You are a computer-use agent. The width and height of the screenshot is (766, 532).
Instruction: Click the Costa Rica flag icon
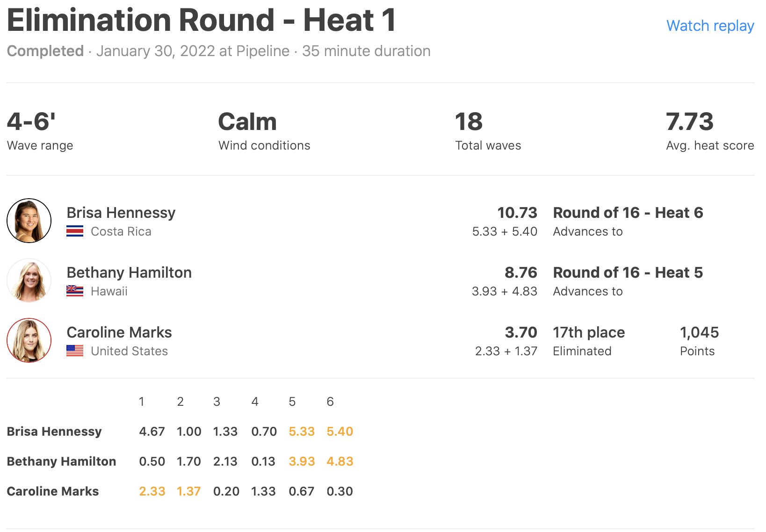click(x=75, y=231)
